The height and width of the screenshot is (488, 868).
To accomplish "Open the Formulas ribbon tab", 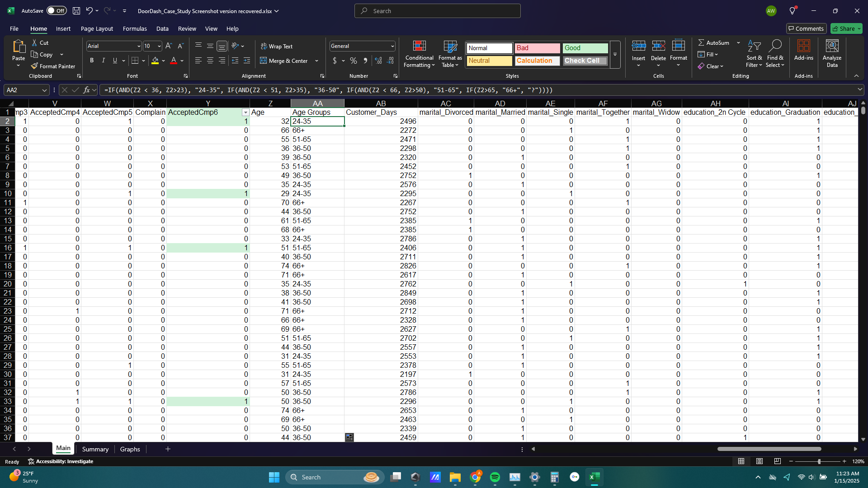I will [135, 28].
